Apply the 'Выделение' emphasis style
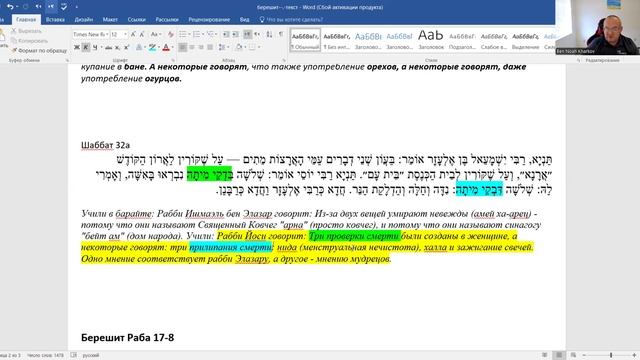This screenshot has height=360, width=640. pyautogui.click(x=525, y=40)
